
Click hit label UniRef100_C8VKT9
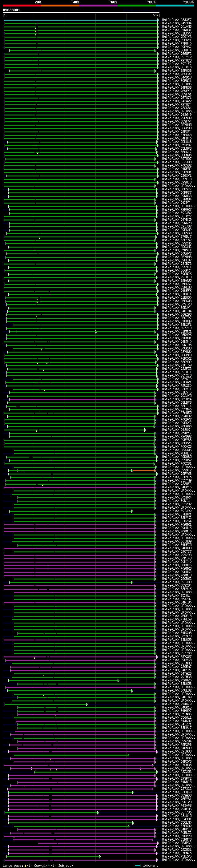tap(176, 379)
